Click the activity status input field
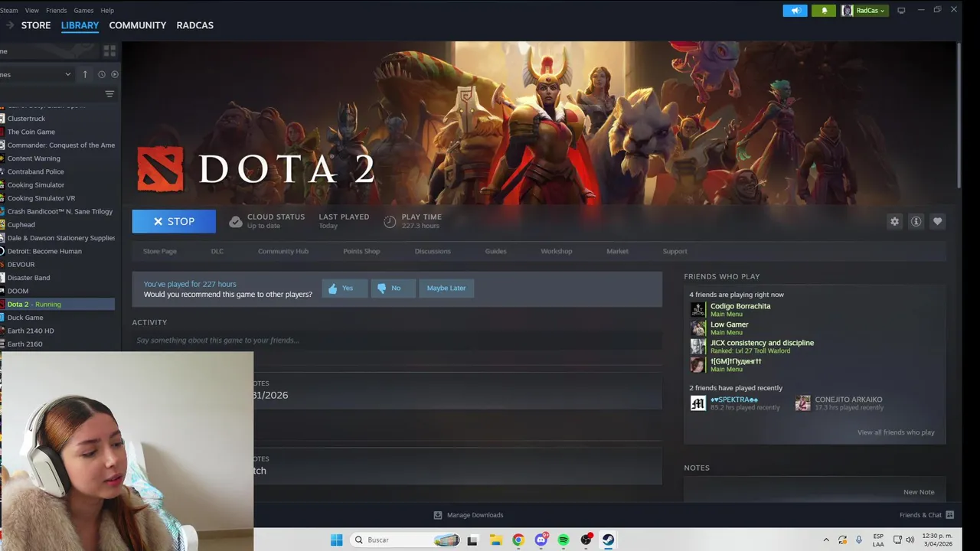Viewport: 980px width, 551px height. click(x=397, y=341)
